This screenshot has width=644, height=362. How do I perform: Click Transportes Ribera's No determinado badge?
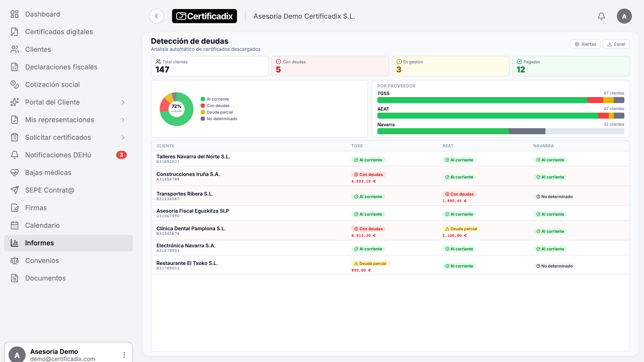click(x=554, y=197)
